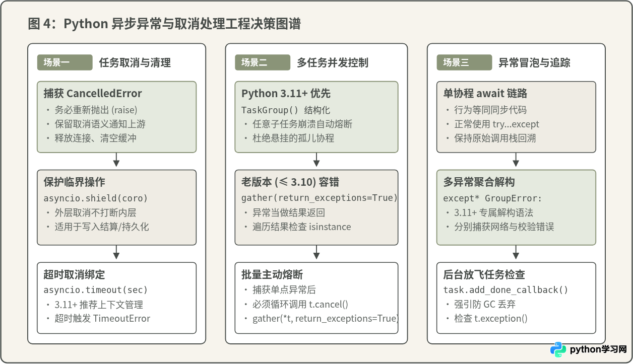The height and width of the screenshot is (364, 633).
Task: Click the line 异常当做结果返回
Action: (289, 212)
